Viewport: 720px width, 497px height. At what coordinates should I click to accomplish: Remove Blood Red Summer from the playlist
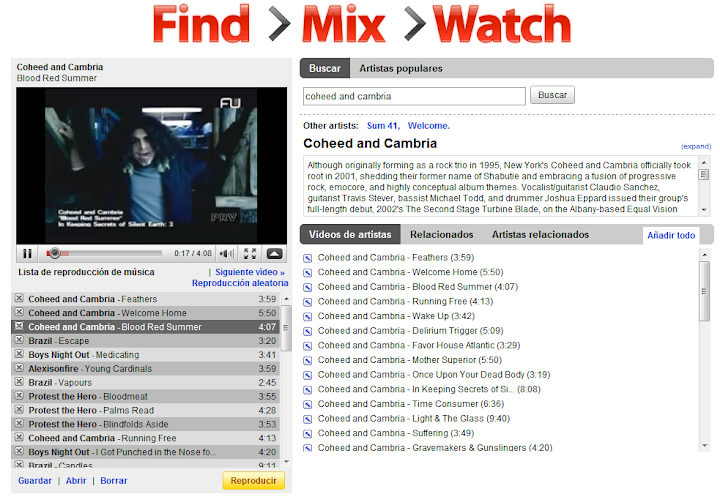click(x=19, y=327)
